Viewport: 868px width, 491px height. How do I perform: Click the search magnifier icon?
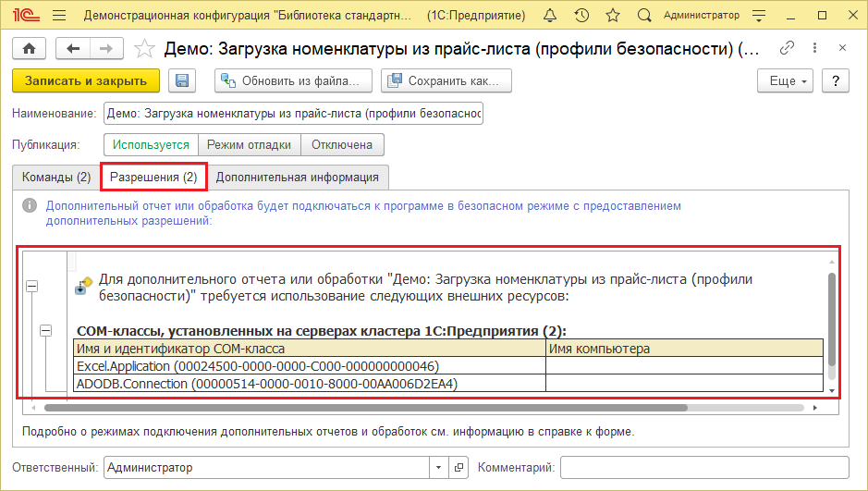tap(643, 16)
